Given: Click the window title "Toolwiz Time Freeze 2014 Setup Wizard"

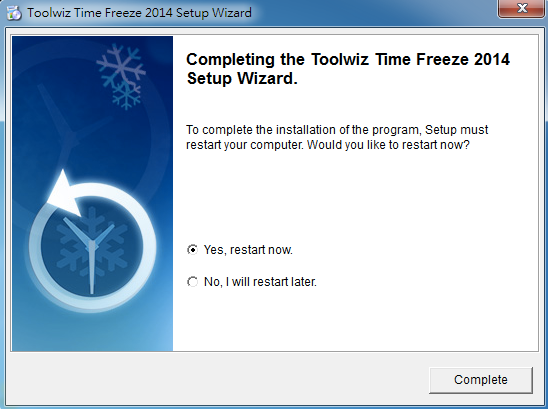Looking at the screenshot, I should point(139,13).
